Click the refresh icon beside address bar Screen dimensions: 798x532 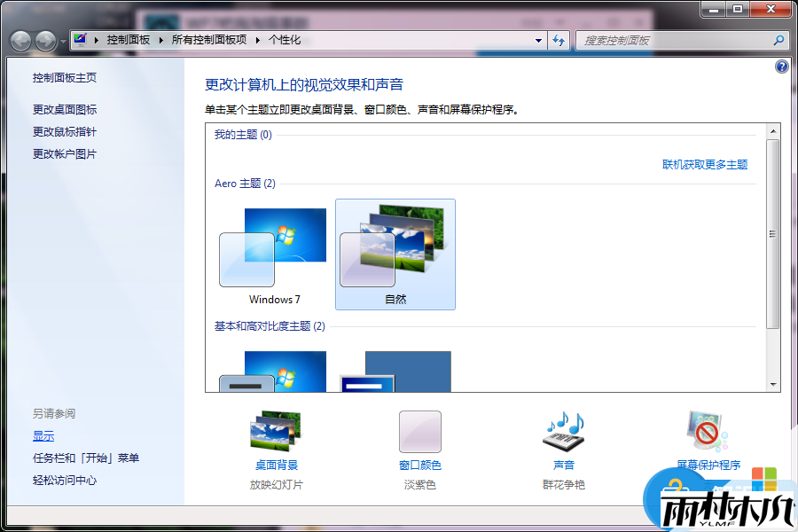[x=559, y=40]
